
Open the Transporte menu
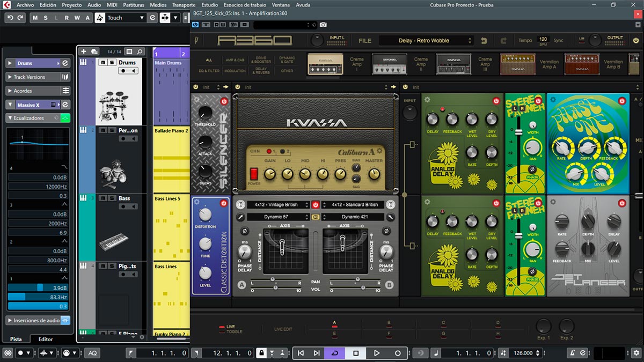184,5
